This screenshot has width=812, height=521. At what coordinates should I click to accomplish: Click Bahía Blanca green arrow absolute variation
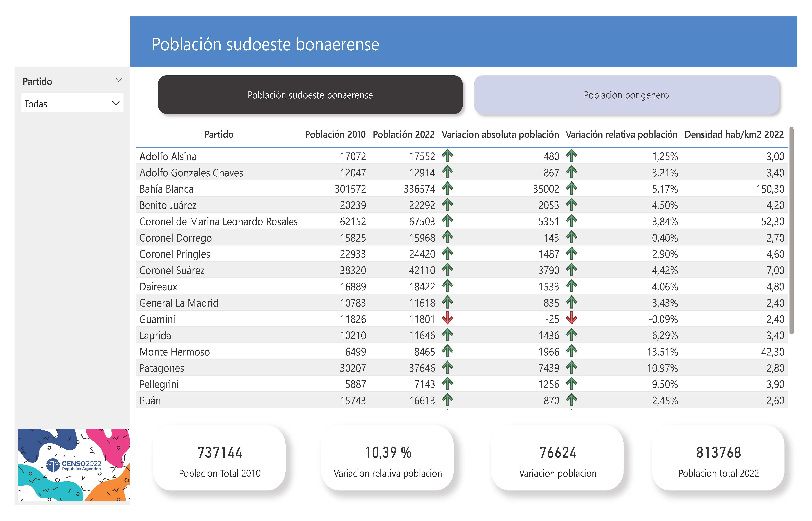tap(447, 188)
